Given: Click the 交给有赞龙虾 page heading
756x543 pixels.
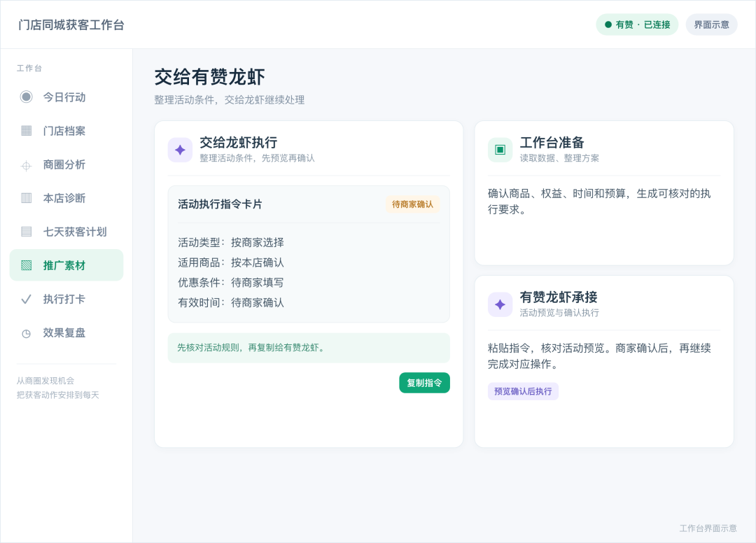Looking at the screenshot, I should tap(210, 77).
